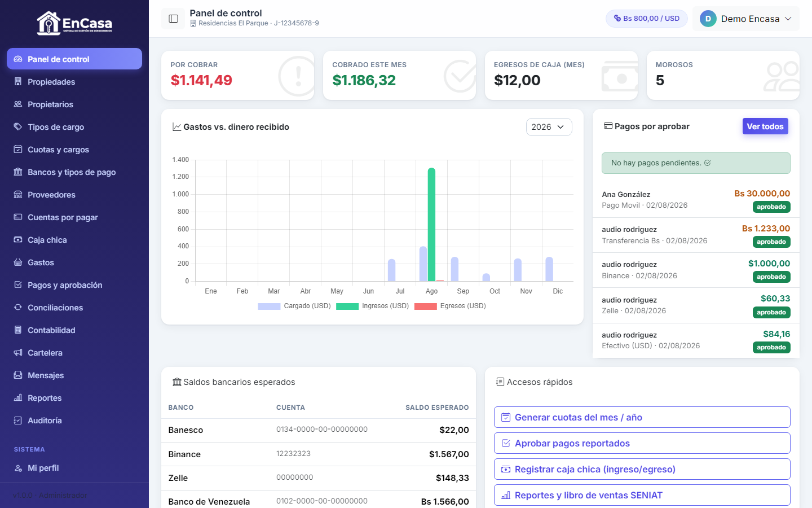Open Caja chica cash icon

[18, 240]
